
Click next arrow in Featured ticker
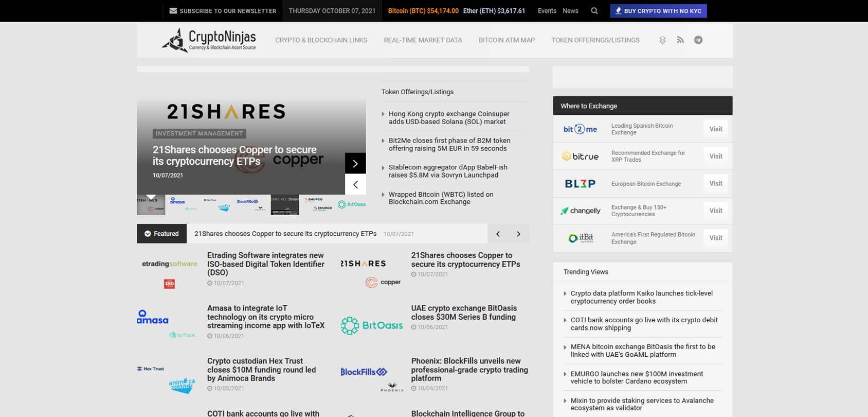tap(518, 234)
